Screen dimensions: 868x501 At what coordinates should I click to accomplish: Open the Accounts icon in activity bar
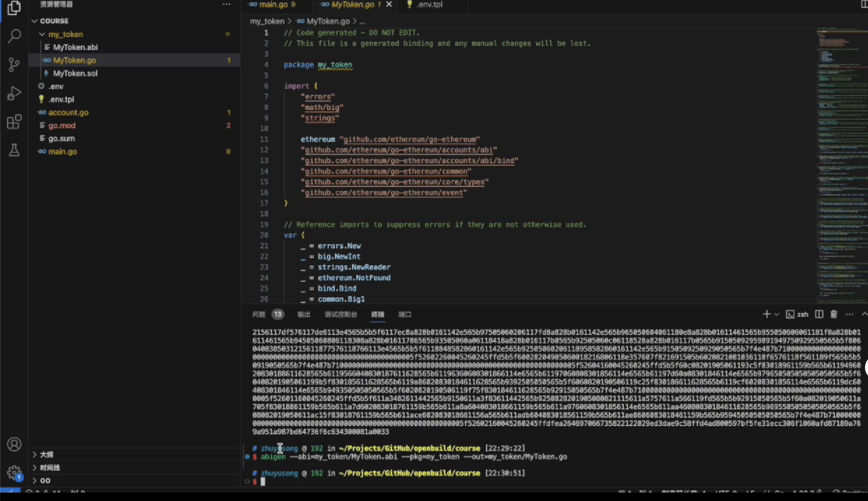click(x=14, y=444)
